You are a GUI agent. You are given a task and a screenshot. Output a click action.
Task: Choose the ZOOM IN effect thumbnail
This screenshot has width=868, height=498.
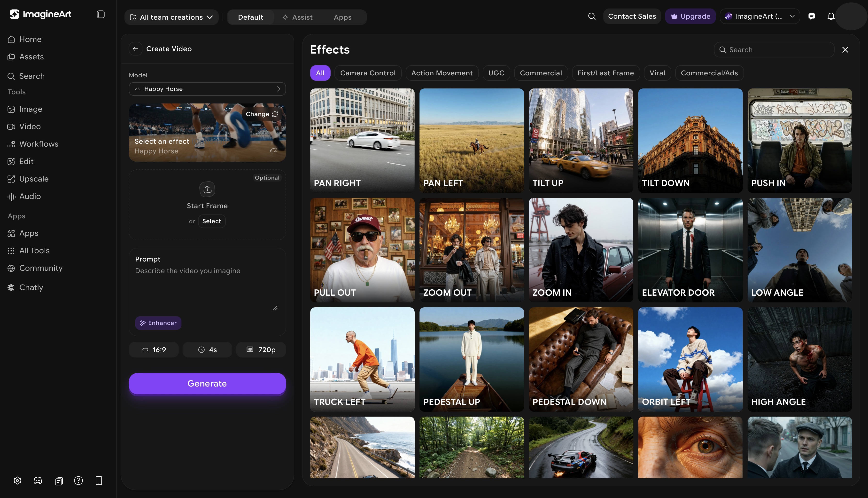[x=581, y=250]
